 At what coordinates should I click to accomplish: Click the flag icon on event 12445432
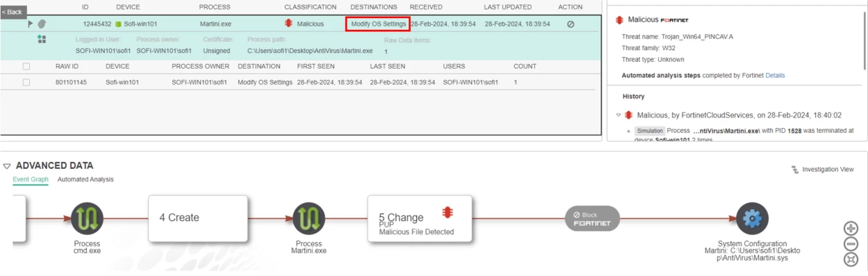[31, 24]
